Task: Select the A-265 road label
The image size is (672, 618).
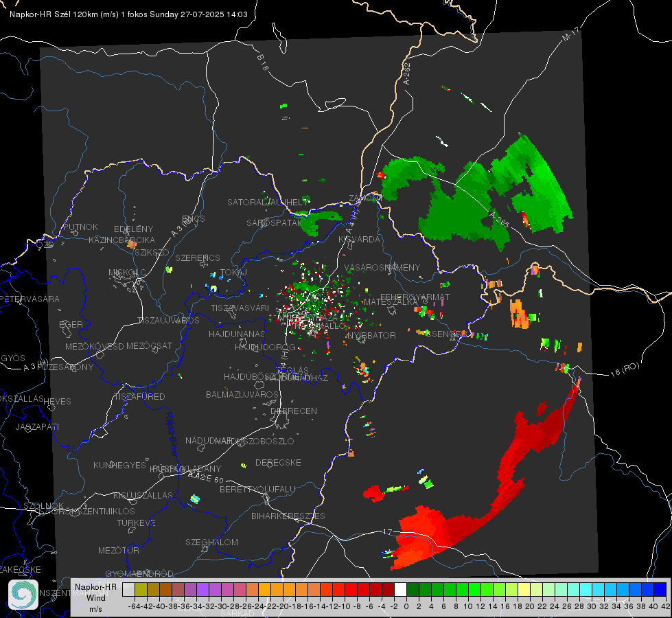Action: [x=499, y=220]
